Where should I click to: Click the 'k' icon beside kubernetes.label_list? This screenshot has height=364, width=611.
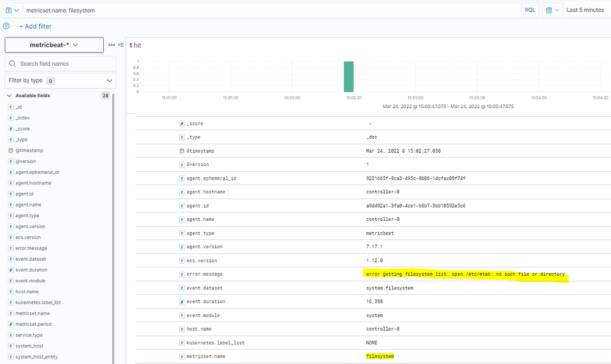(x=183, y=343)
